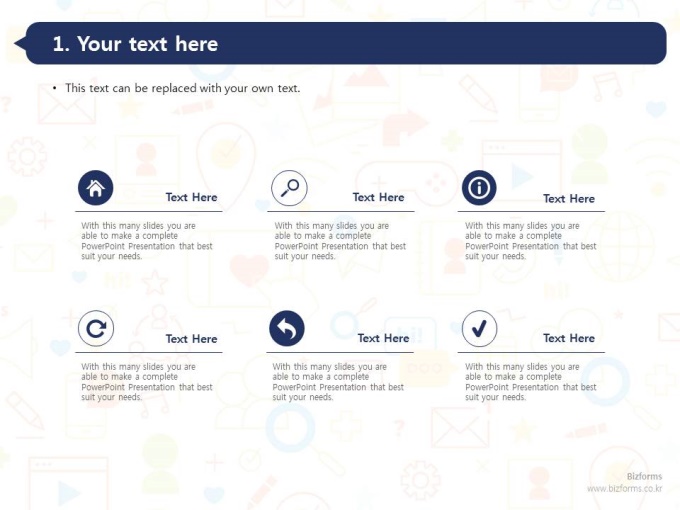The width and height of the screenshot is (680, 510).
Task: Click the Bizforms brand label
Action: click(x=644, y=476)
